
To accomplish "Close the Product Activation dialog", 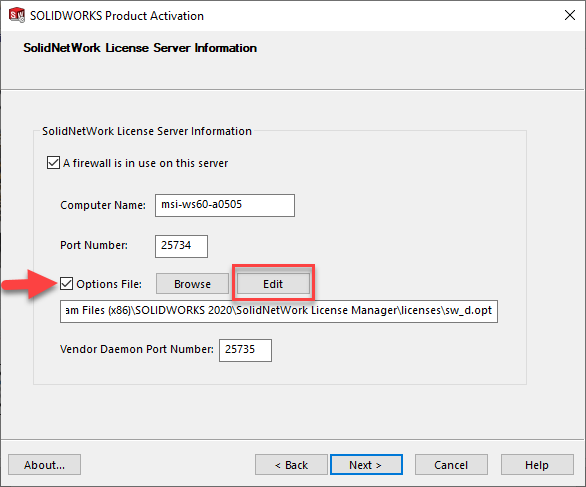I will [570, 15].
